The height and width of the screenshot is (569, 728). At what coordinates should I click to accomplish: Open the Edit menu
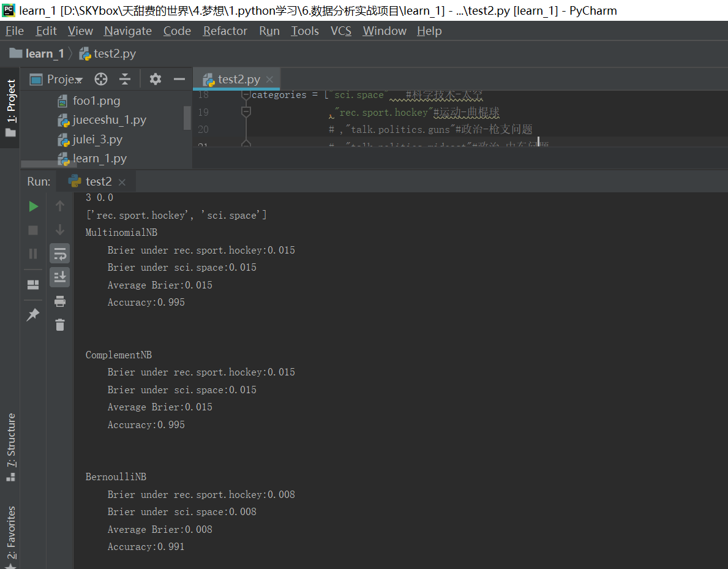(x=47, y=31)
